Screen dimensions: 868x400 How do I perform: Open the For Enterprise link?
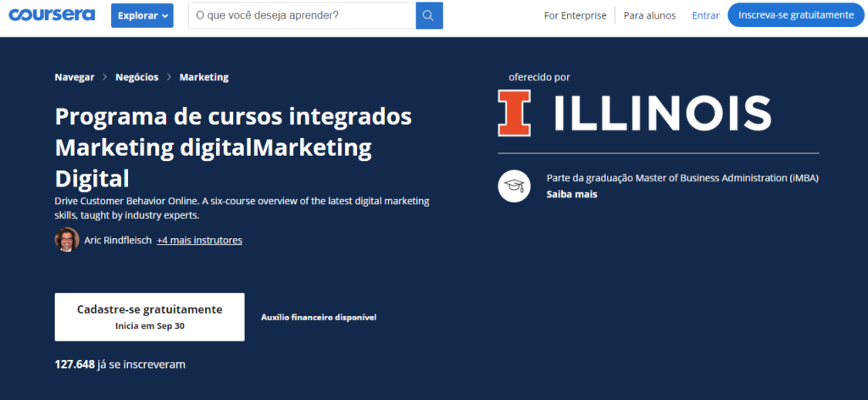coord(576,15)
